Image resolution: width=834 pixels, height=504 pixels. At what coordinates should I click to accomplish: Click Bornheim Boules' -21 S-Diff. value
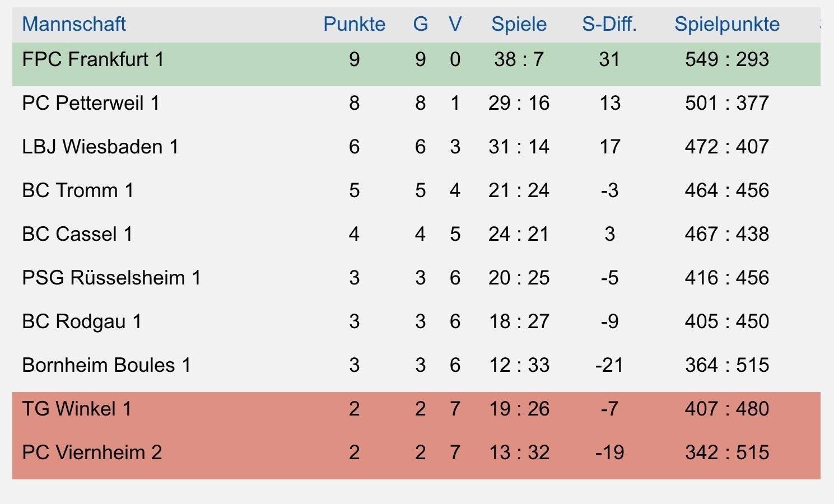point(609,365)
